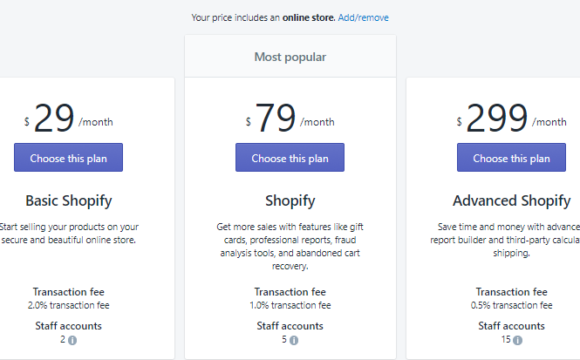This screenshot has height=360, width=580.
Task: Click the 79 /month price
Action: click(290, 118)
